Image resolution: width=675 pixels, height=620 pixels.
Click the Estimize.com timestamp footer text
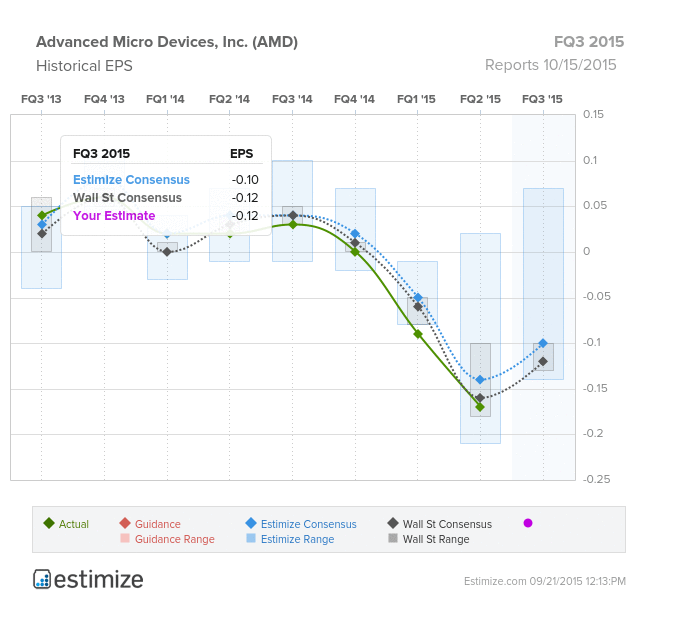545,581
